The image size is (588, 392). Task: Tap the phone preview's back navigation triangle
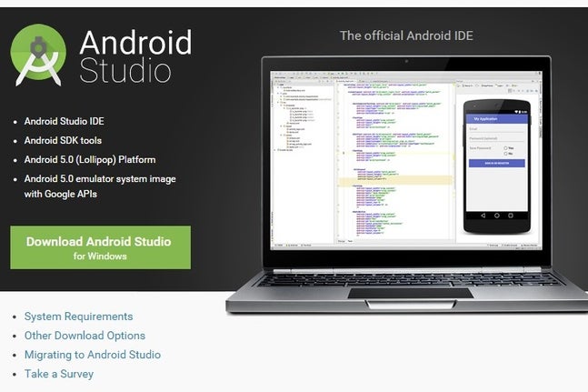click(483, 216)
